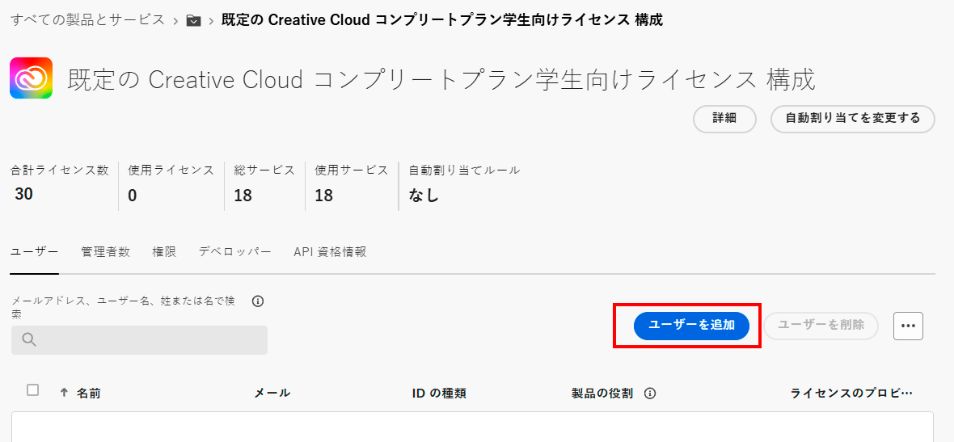Image resolution: width=954 pixels, height=442 pixels.
Task: Open the 管理者数 tab
Action: click(105, 252)
